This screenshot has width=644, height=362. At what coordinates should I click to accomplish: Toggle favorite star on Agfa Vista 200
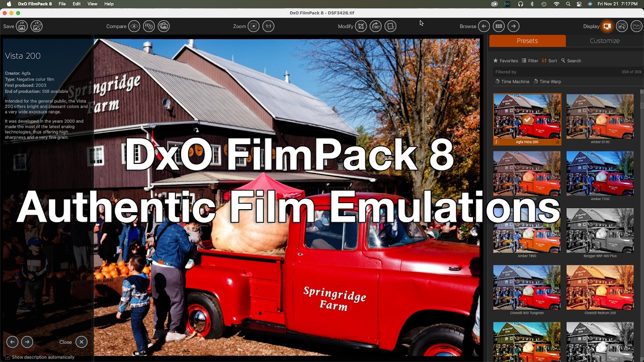coord(557,142)
